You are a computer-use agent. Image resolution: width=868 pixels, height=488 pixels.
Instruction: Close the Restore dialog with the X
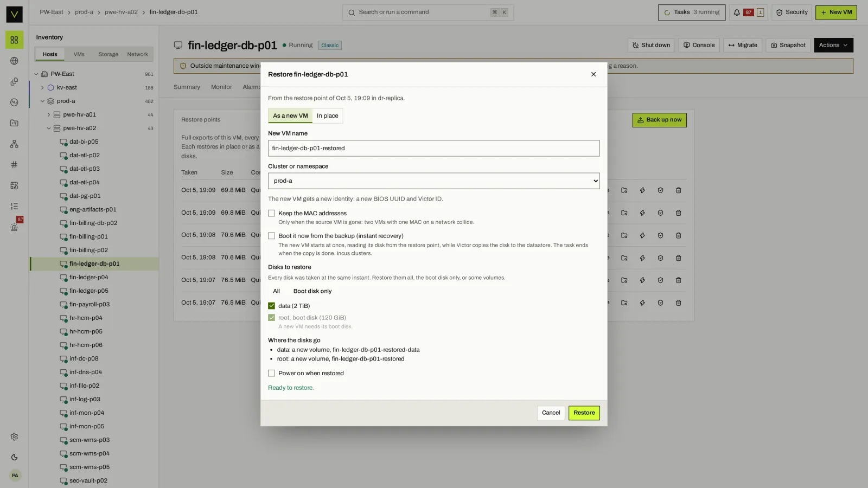tap(593, 74)
